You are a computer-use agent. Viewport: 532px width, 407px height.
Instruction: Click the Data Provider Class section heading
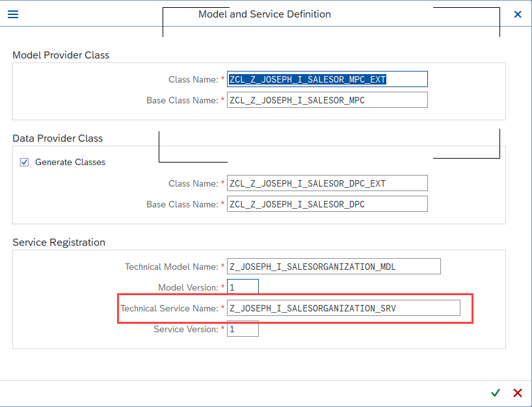click(58, 138)
